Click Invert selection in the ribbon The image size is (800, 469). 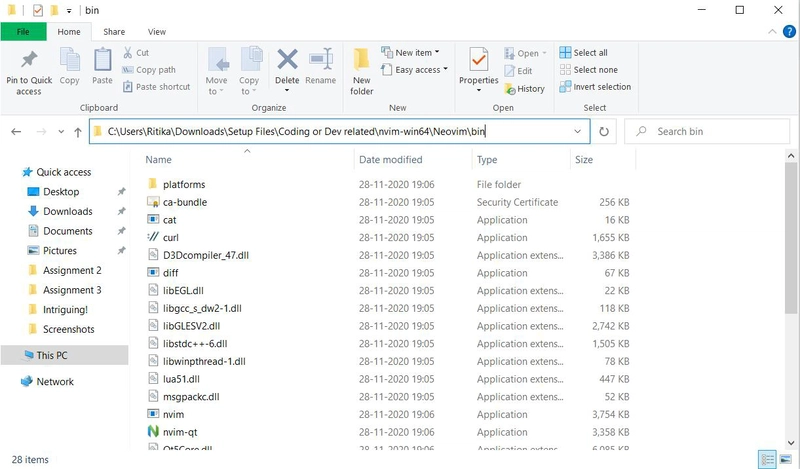point(595,87)
